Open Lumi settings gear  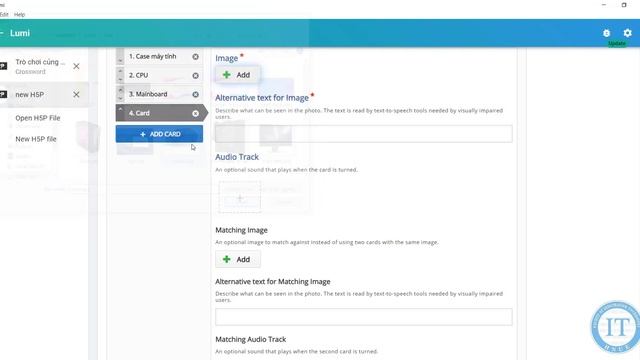[627, 33]
